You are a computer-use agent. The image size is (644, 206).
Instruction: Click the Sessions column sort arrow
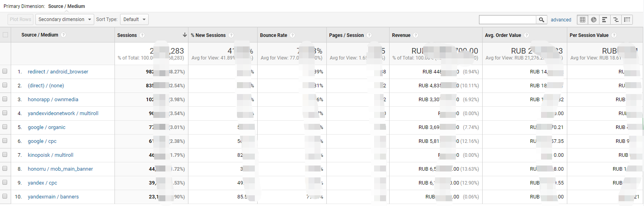point(184,35)
